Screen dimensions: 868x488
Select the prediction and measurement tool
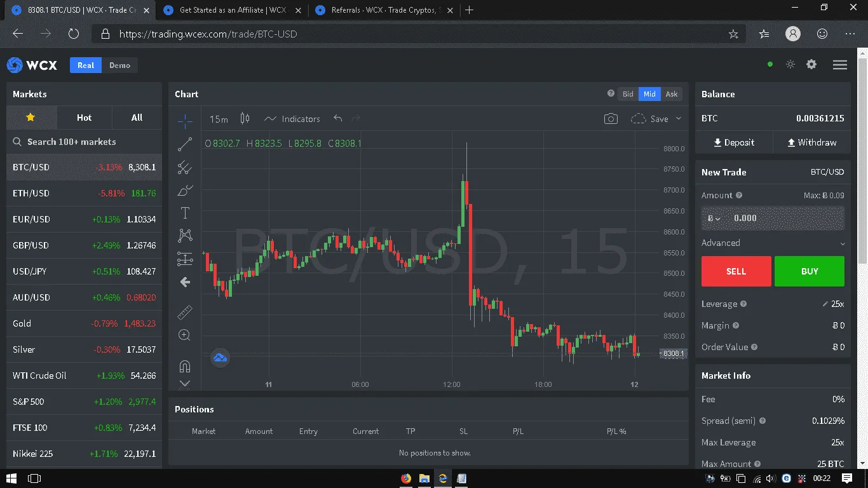pos(185,259)
